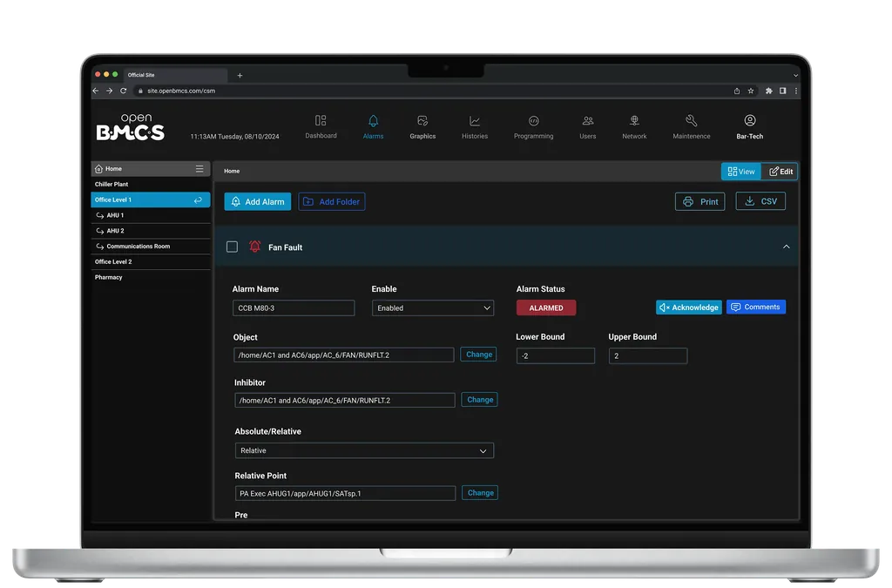The image size is (892, 588).
Task: Open the browser extensions puzzle icon
Action: pyautogui.click(x=768, y=91)
